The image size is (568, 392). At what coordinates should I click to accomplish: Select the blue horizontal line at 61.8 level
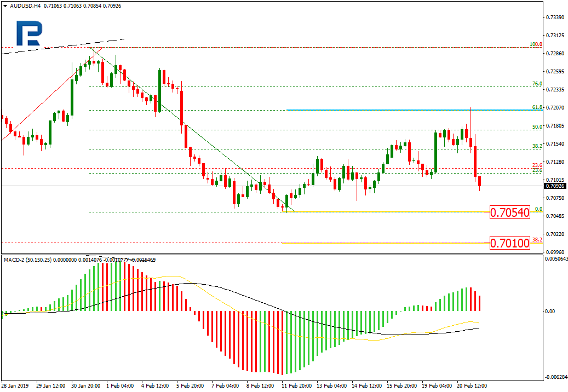(383, 110)
